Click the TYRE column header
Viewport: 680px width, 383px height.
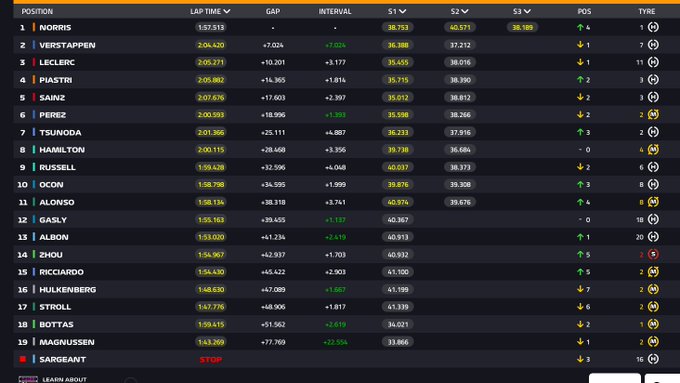(647, 11)
